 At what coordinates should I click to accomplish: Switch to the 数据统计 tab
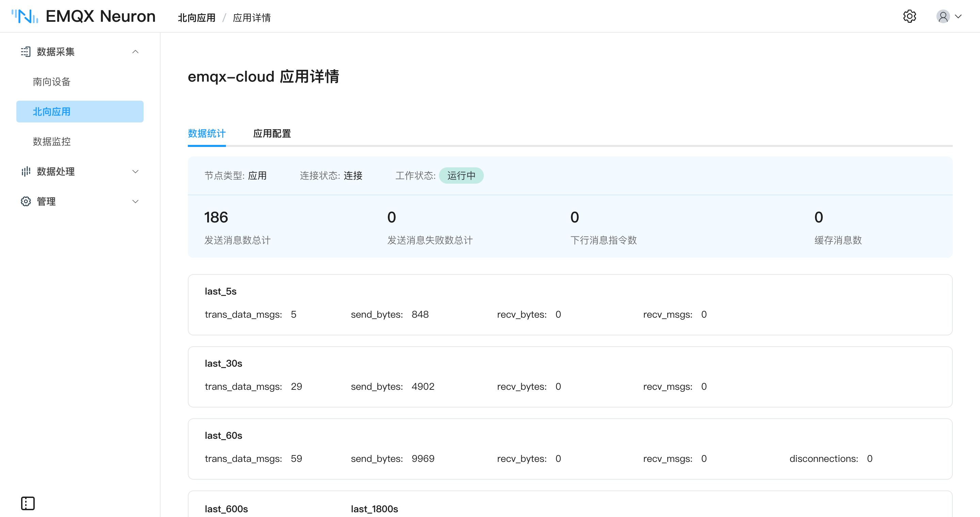[x=207, y=133]
